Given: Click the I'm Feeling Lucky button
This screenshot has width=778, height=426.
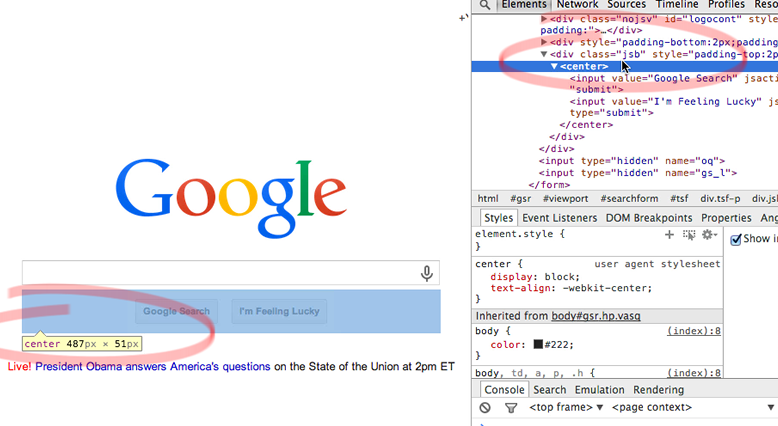Looking at the screenshot, I should (279, 311).
